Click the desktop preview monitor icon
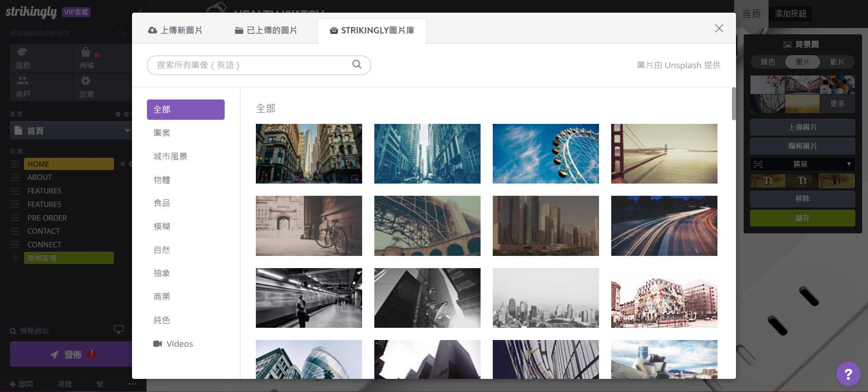 (x=119, y=330)
